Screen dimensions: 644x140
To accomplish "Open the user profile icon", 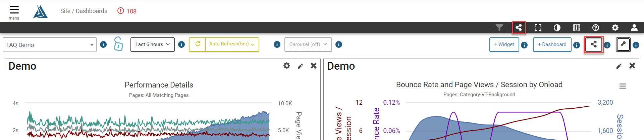I will pyautogui.click(x=634, y=28).
